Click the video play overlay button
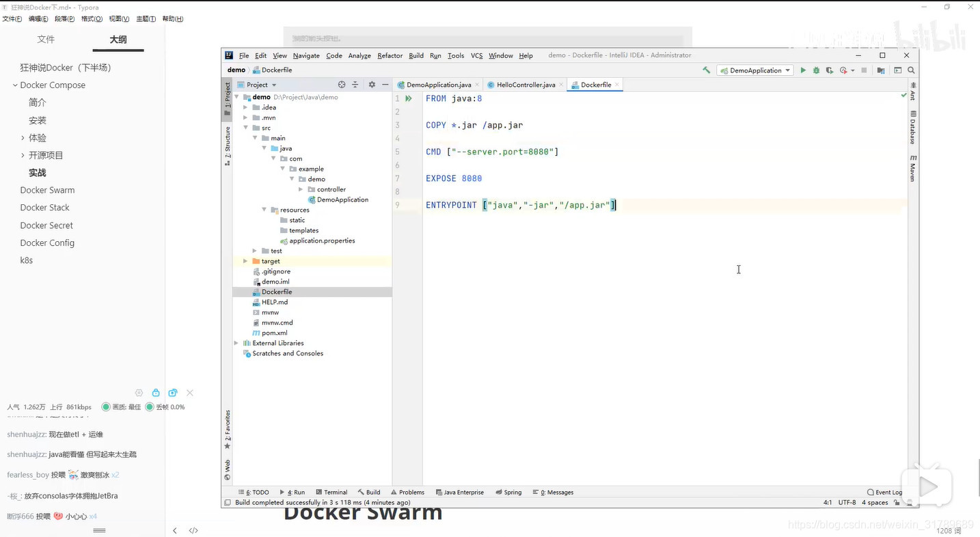Image resolution: width=980 pixels, height=537 pixels. pyautogui.click(x=927, y=486)
